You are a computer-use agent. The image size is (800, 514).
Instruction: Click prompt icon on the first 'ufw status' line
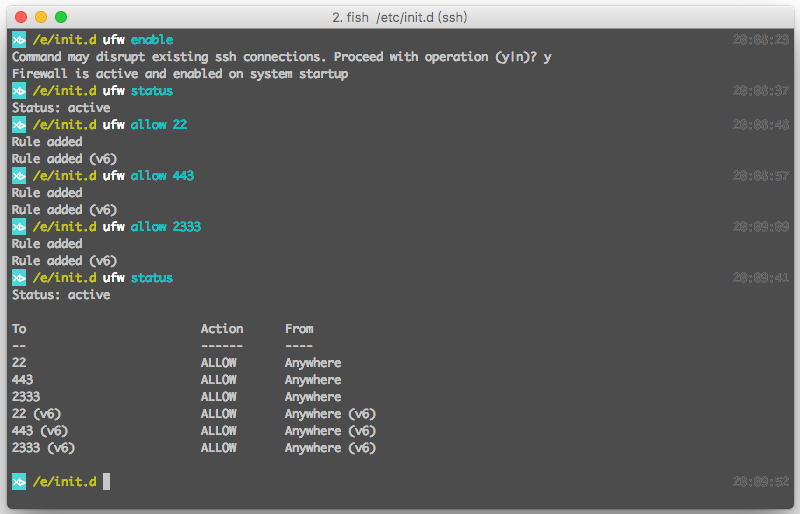point(19,91)
